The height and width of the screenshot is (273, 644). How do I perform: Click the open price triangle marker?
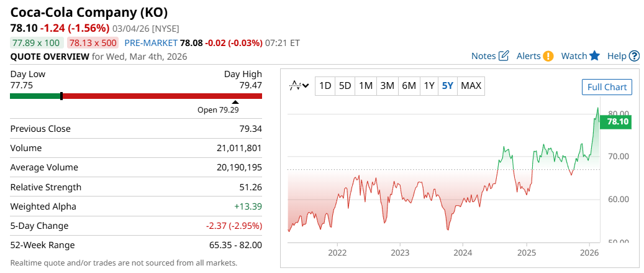click(235, 102)
